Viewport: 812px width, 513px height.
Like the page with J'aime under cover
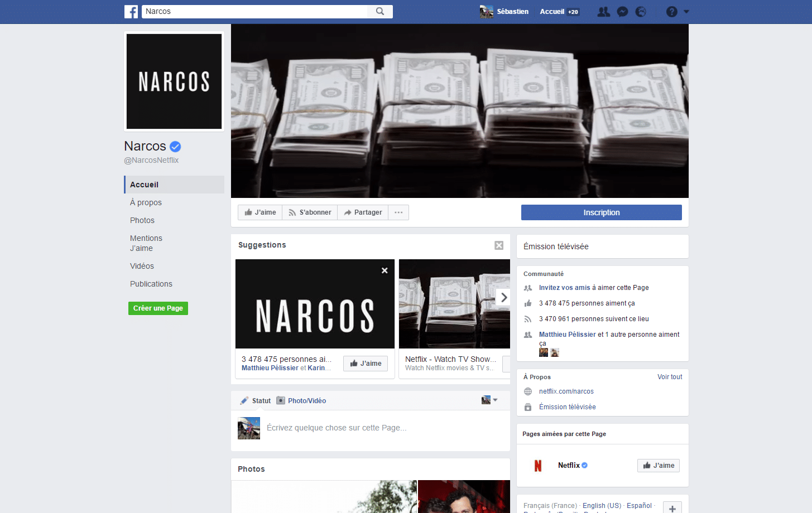pos(260,212)
